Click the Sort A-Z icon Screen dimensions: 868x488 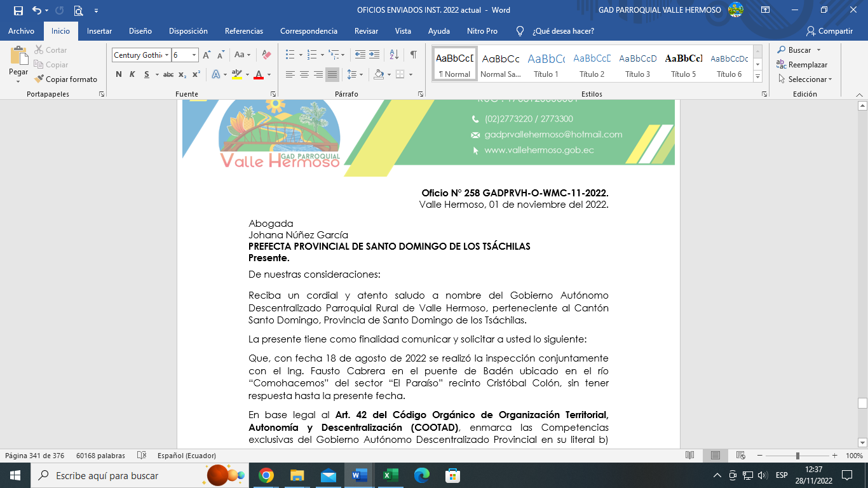pyautogui.click(x=394, y=55)
